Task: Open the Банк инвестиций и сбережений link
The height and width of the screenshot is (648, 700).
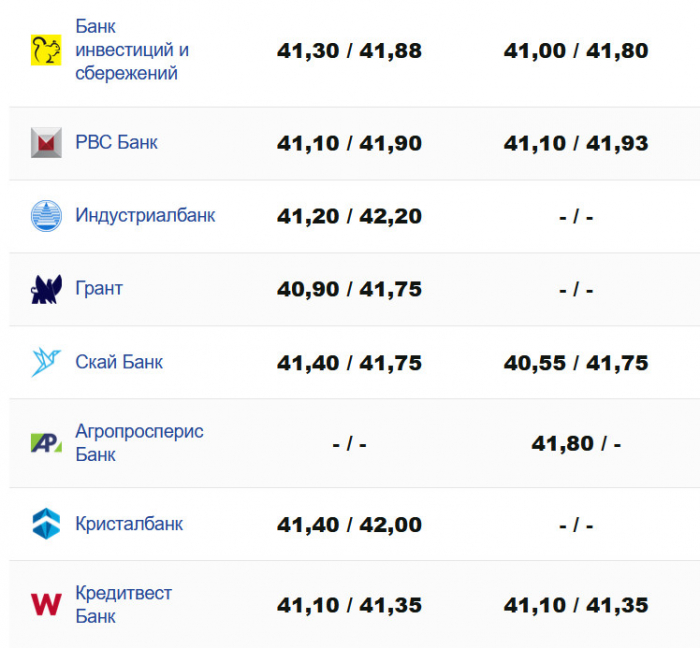Action: point(132,50)
